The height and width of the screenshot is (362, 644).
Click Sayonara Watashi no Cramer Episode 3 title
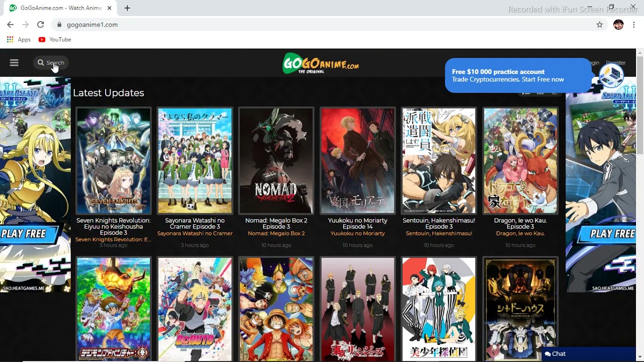(195, 223)
